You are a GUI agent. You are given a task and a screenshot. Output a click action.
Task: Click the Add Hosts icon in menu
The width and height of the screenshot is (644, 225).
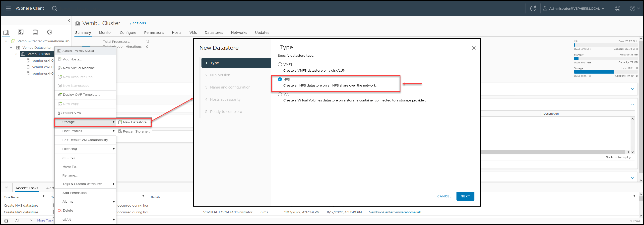(x=60, y=59)
